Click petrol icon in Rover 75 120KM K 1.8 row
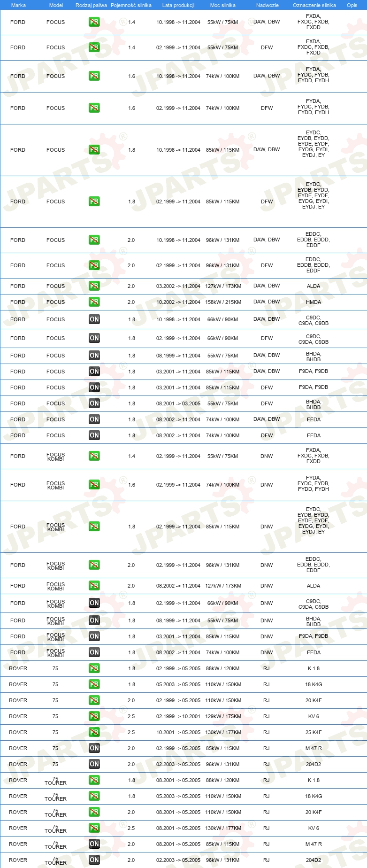The image size is (367, 868). (x=94, y=668)
